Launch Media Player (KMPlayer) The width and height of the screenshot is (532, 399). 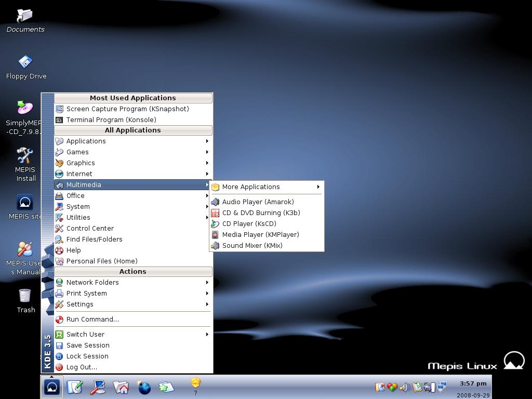tap(267, 234)
